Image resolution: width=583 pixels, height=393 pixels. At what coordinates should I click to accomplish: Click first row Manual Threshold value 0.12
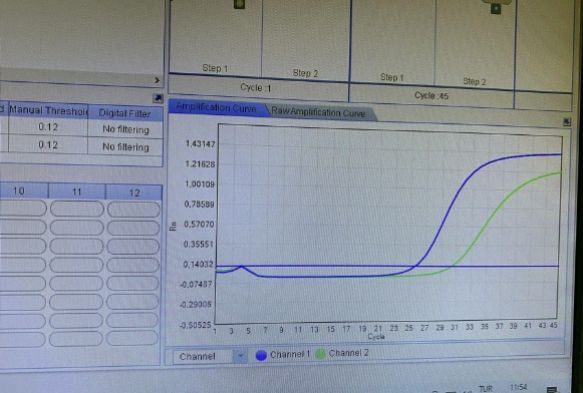coord(48,127)
